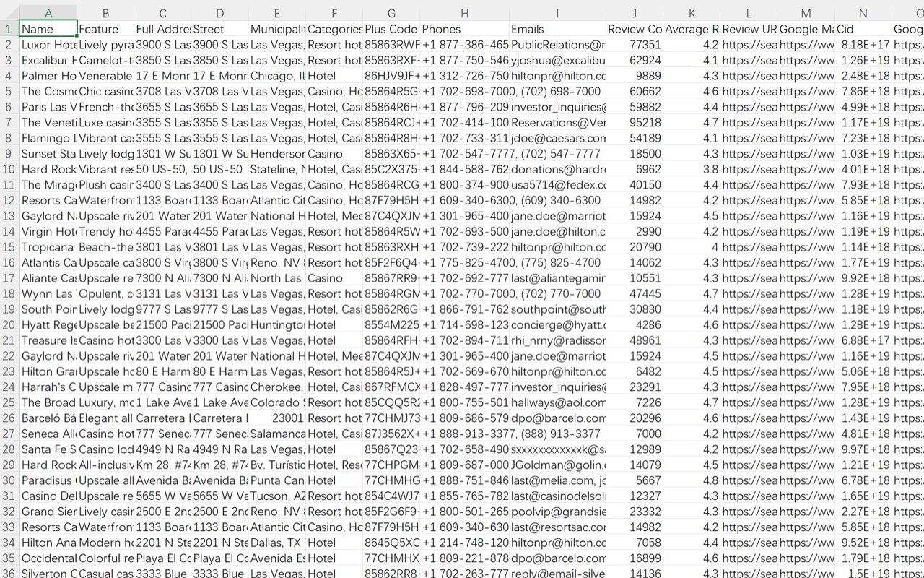Select email concierge@hyatt cell
This screenshot has height=578, width=924.
pyautogui.click(x=557, y=325)
